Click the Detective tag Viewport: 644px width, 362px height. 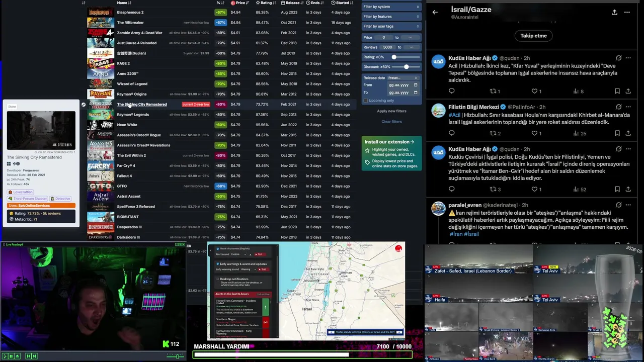[x=60, y=199]
